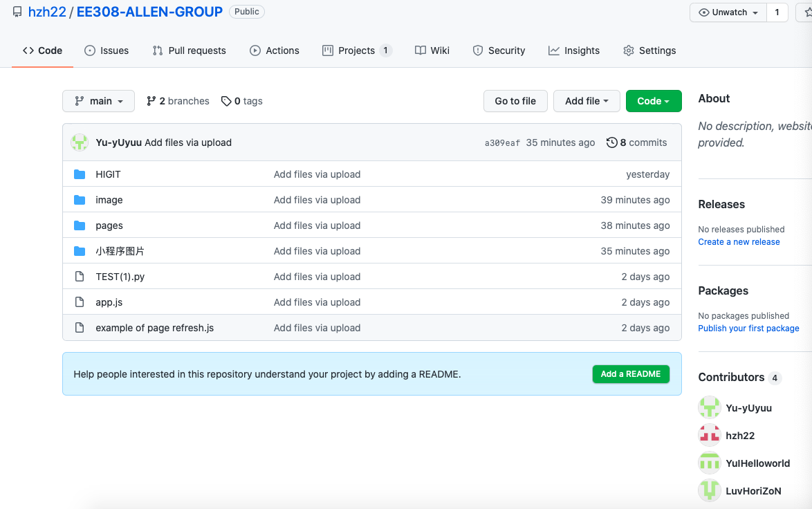Viewport: 812px width, 509px height.
Task: Open repository Settings tab
Action: tap(649, 50)
